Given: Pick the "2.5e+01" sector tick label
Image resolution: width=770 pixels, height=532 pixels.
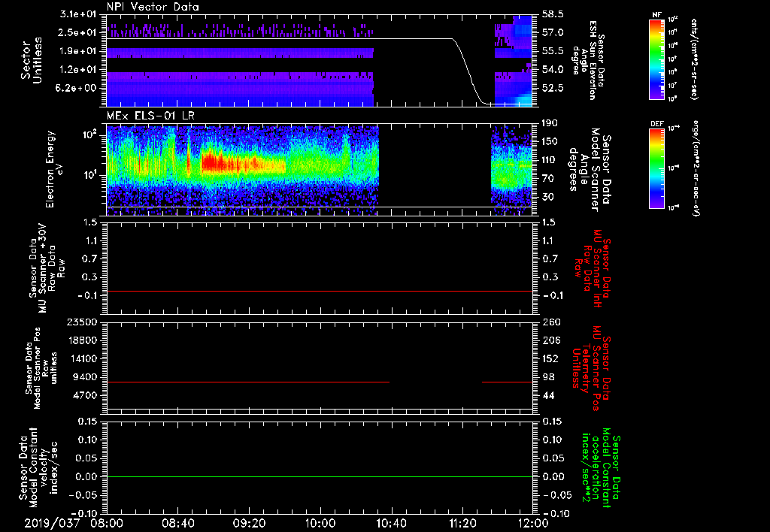Looking at the screenshot, I should [x=77, y=32].
